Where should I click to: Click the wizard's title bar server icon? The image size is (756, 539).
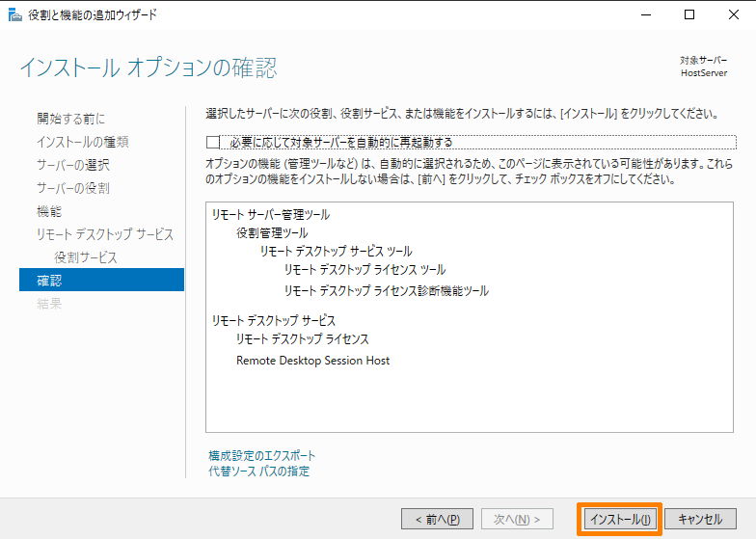(x=15, y=15)
